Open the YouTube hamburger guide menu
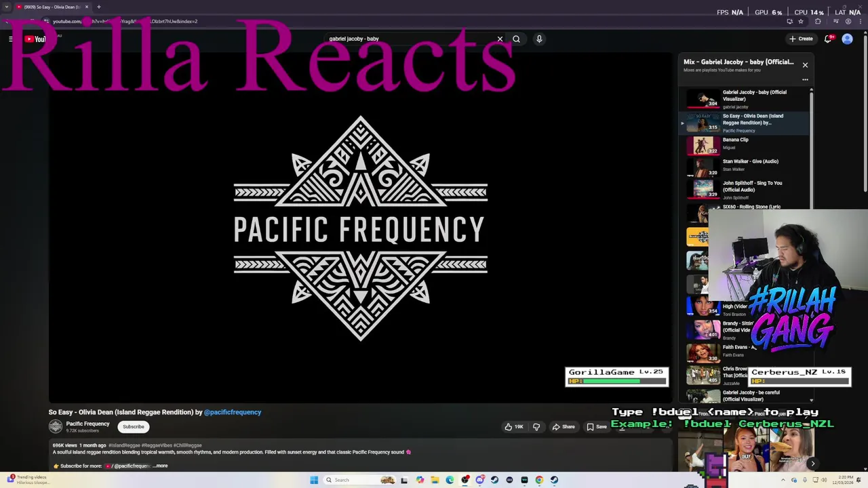 (x=11, y=39)
